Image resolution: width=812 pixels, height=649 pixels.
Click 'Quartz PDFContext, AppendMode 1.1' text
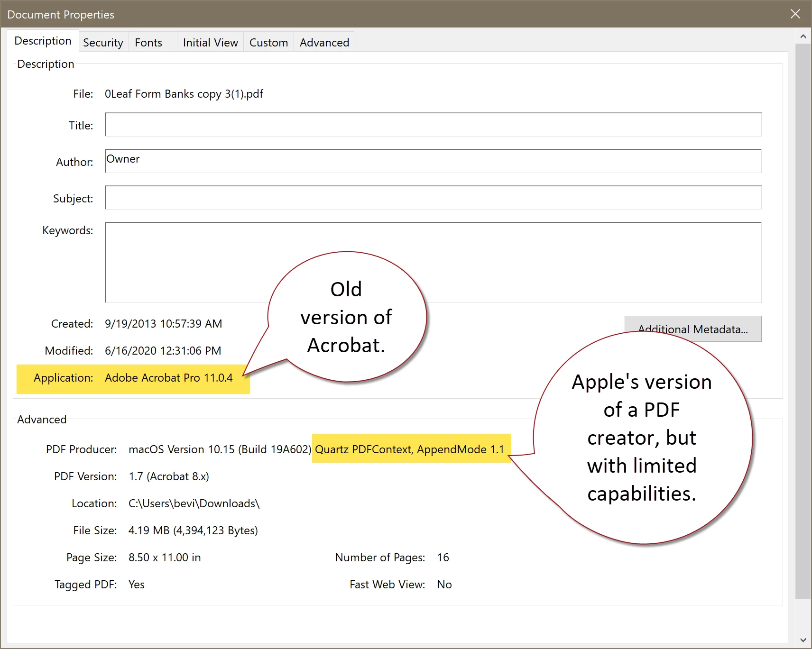410,449
